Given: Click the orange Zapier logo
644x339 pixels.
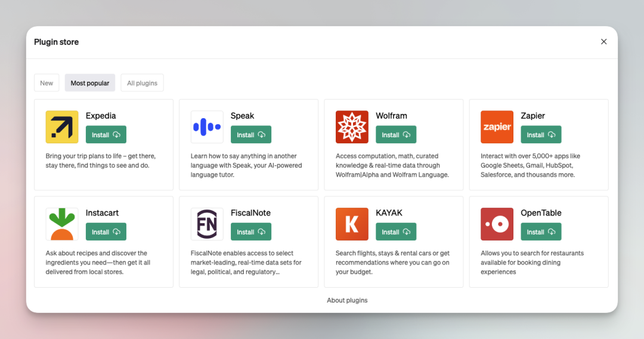Looking at the screenshot, I should coord(497,127).
